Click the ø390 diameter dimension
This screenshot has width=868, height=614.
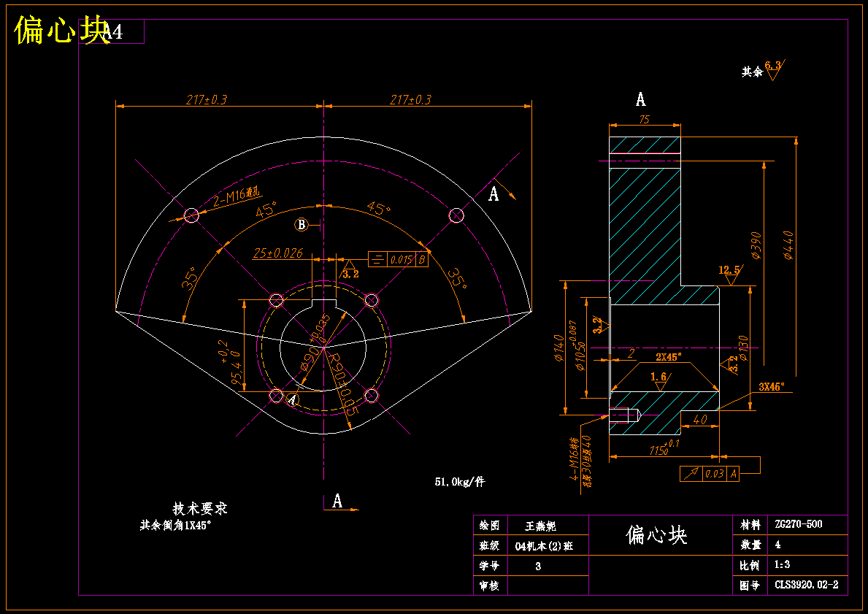(756, 246)
